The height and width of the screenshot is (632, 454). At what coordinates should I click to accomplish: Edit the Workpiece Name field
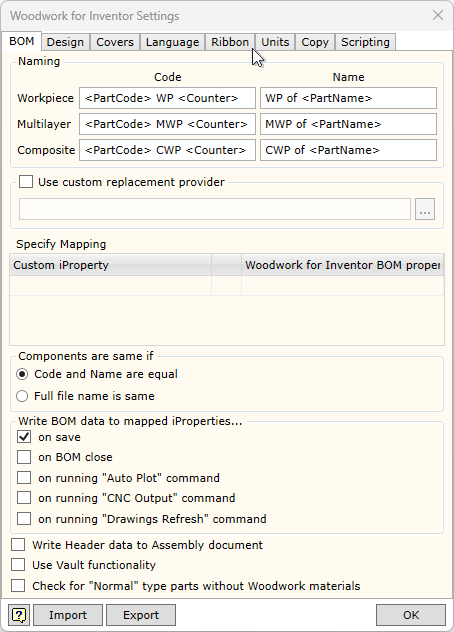[x=348, y=98]
